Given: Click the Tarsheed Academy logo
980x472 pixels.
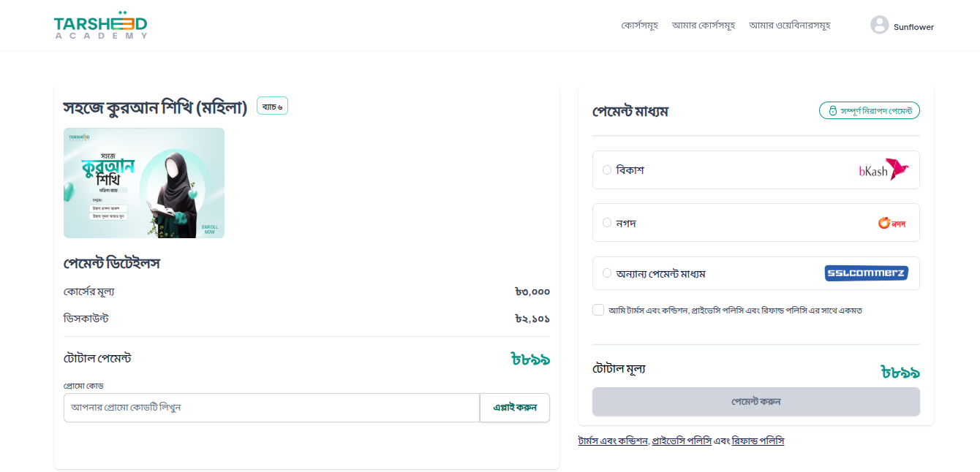Looking at the screenshot, I should click(x=100, y=26).
